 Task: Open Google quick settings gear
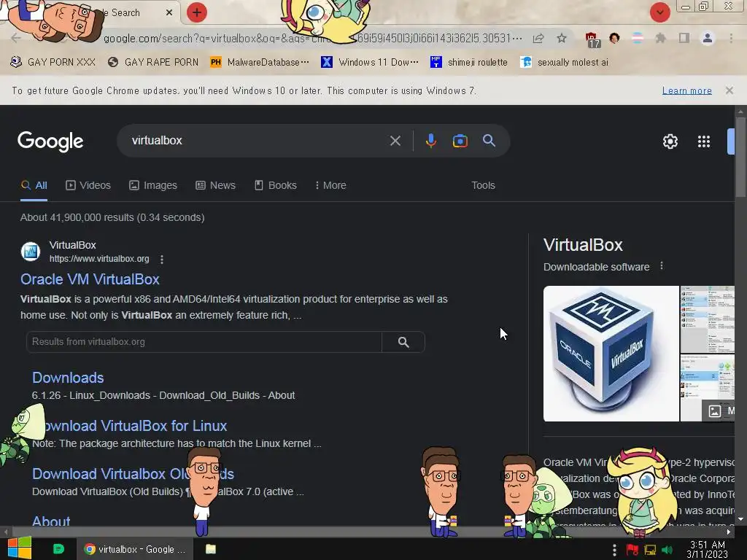pyautogui.click(x=670, y=141)
